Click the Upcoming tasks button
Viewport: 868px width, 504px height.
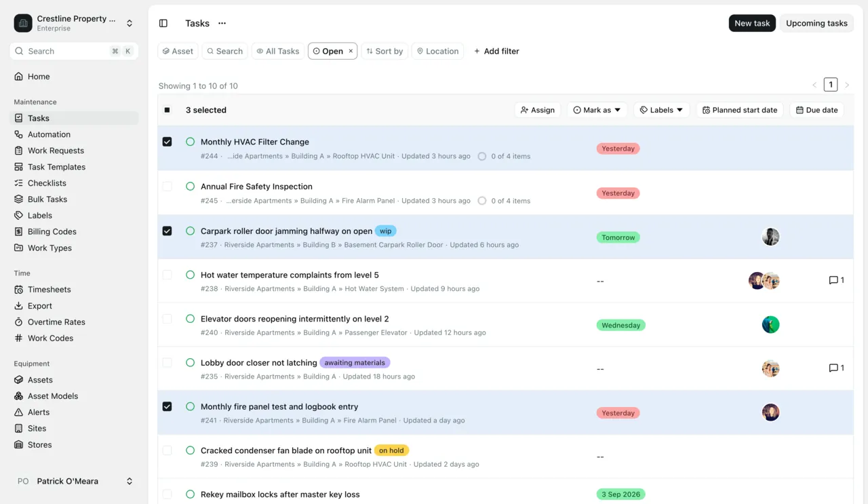pos(816,23)
